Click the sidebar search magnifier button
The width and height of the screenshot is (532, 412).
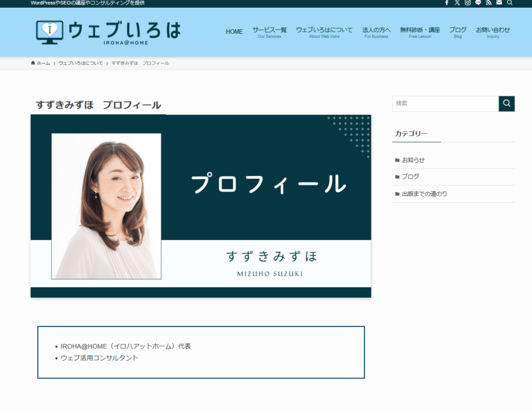click(x=507, y=103)
